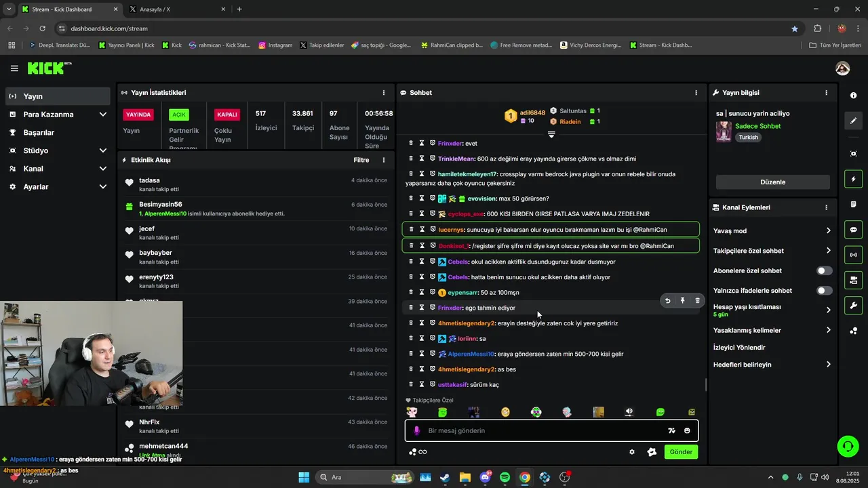Image resolution: width=868 pixels, height=488 pixels.
Task: Click the KICK logo
Action: (x=49, y=68)
